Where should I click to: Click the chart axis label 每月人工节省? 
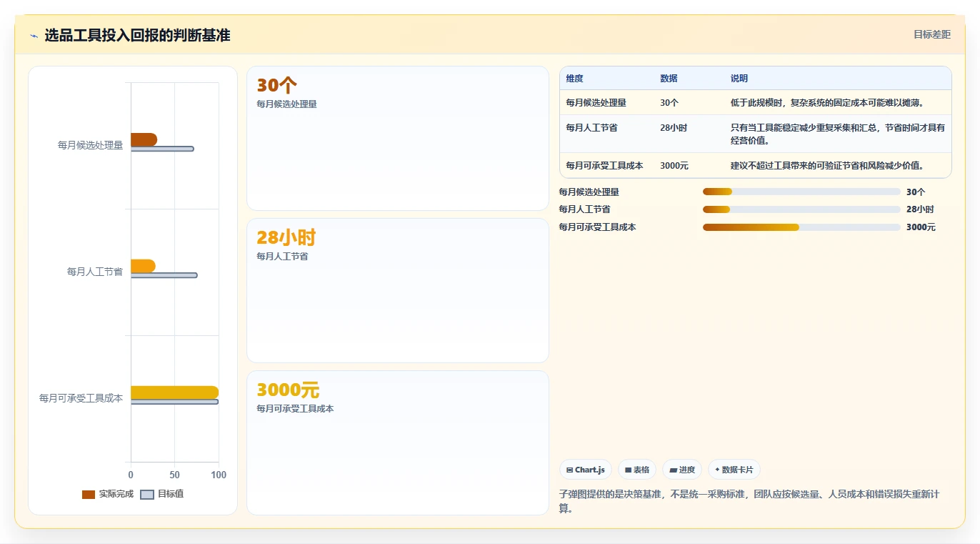pos(95,272)
